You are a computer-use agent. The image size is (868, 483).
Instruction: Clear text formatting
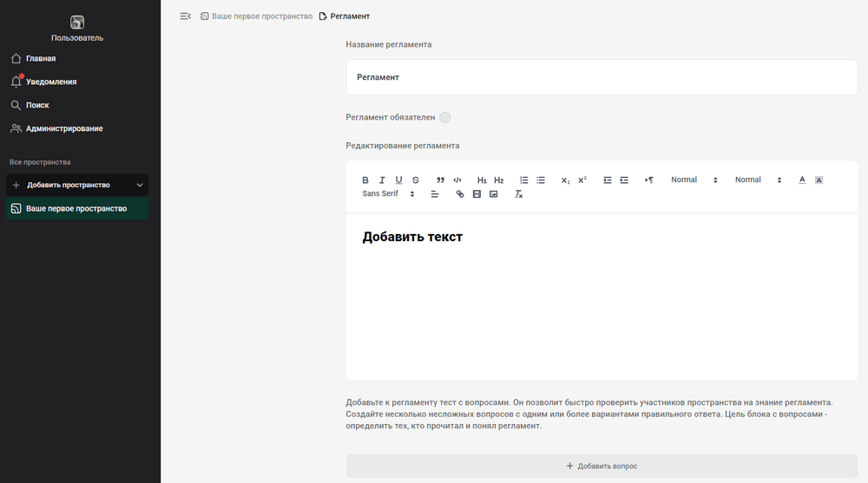519,194
